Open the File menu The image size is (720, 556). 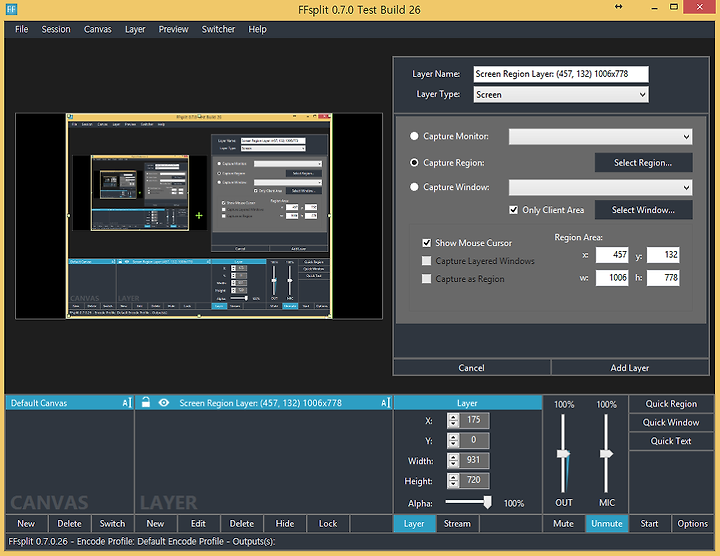point(22,29)
